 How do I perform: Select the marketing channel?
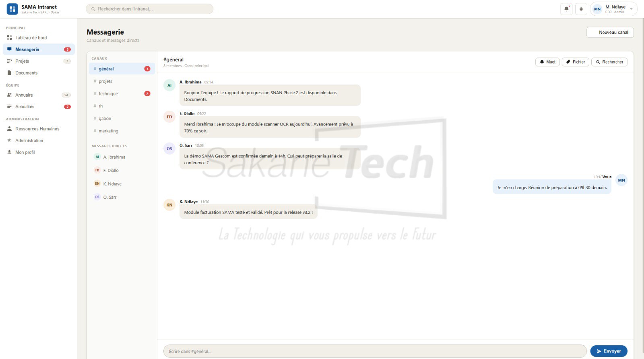(x=122, y=131)
